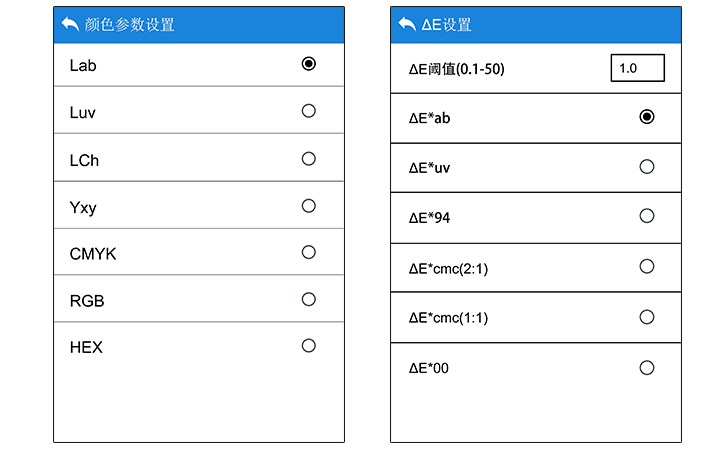
Task: Click back arrow in color parameter settings header
Action: click(x=69, y=24)
